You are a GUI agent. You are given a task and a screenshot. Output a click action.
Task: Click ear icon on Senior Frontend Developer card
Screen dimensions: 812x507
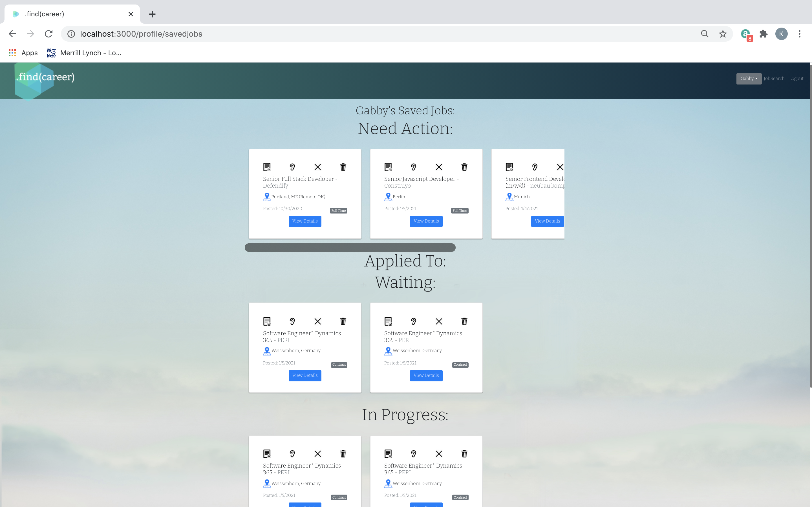pyautogui.click(x=535, y=167)
